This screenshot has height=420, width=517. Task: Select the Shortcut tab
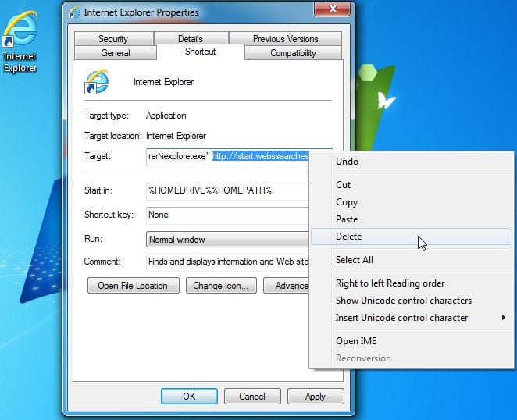coord(201,52)
